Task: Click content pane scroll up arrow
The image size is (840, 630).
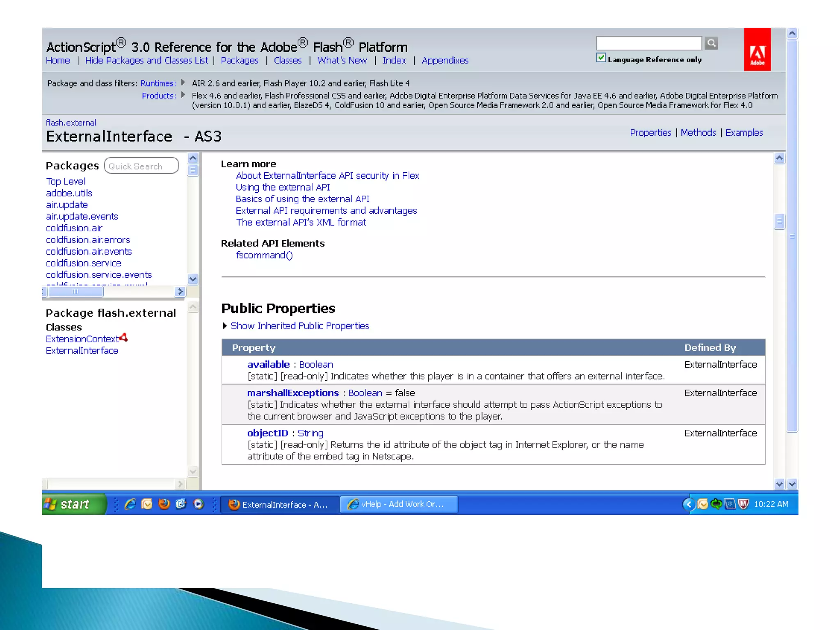Action: pos(779,158)
